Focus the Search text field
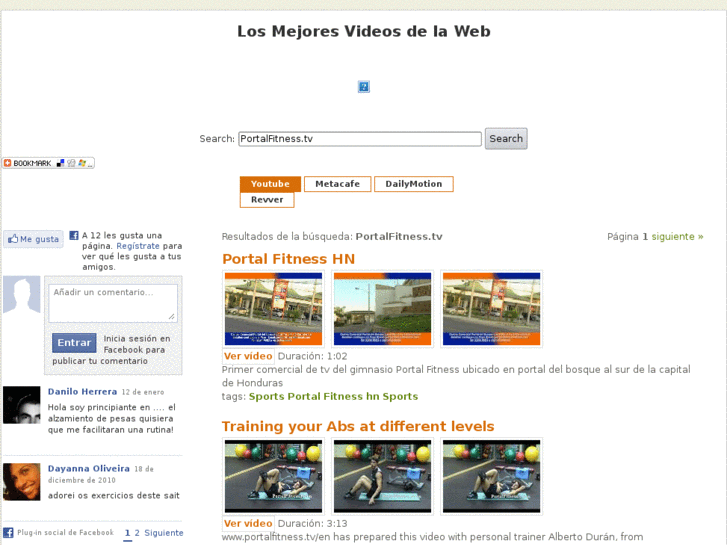The height and width of the screenshot is (545, 727). pyautogui.click(x=360, y=139)
